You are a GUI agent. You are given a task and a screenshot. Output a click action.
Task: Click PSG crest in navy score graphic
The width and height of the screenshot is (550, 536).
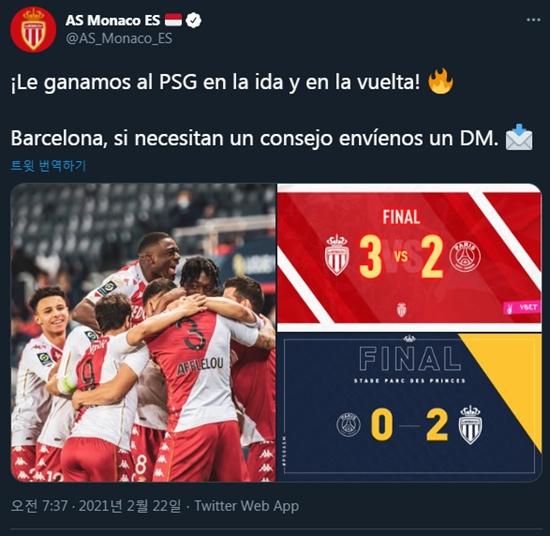click(348, 425)
